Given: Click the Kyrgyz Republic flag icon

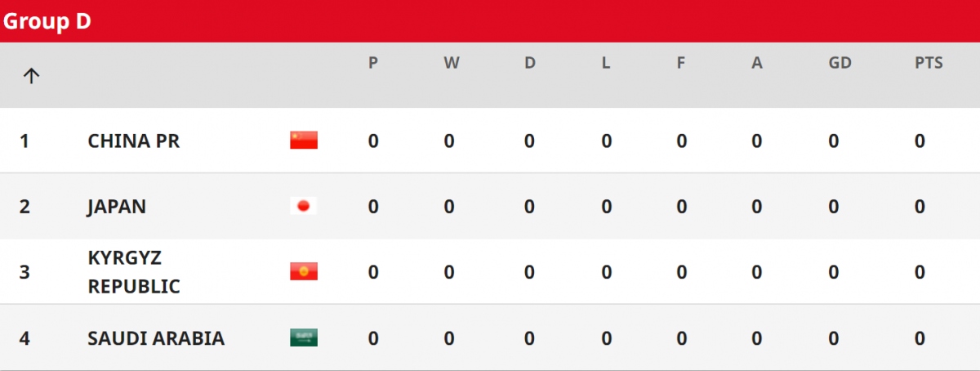Looking at the screenshot, I should pos(304,271).
